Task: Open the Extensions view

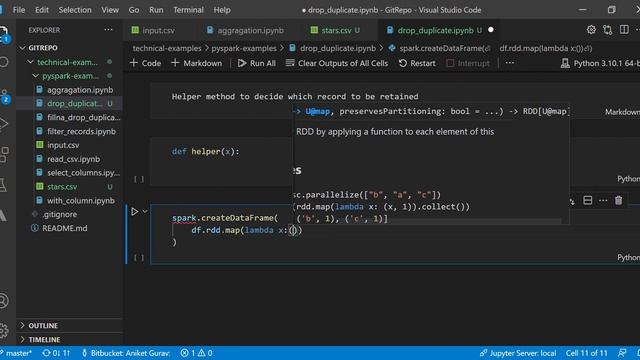Action: (x=4, y=155)
